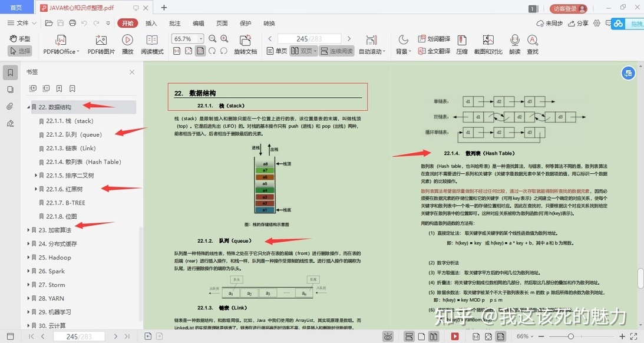The height and width of the screenshot is (343, 644).
Task: Expand the 24. 分布式缓存 bookmark
Action: coord(28,243)
